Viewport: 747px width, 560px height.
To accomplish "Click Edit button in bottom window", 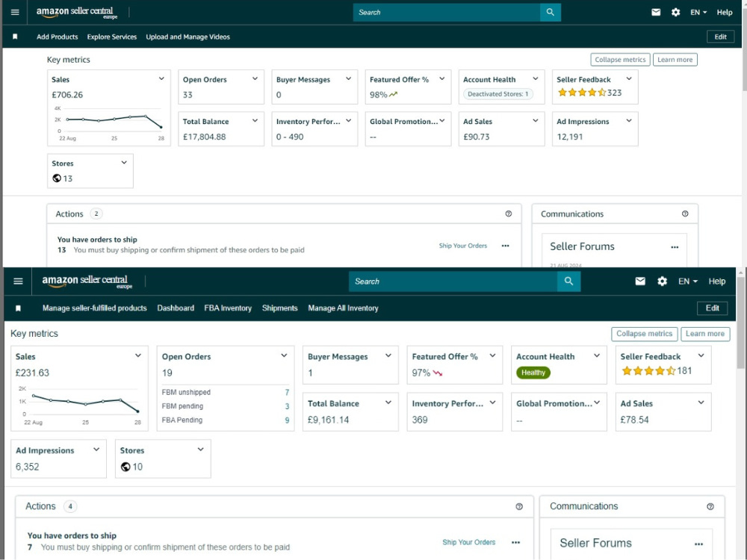I will click(x=712, y=308).
